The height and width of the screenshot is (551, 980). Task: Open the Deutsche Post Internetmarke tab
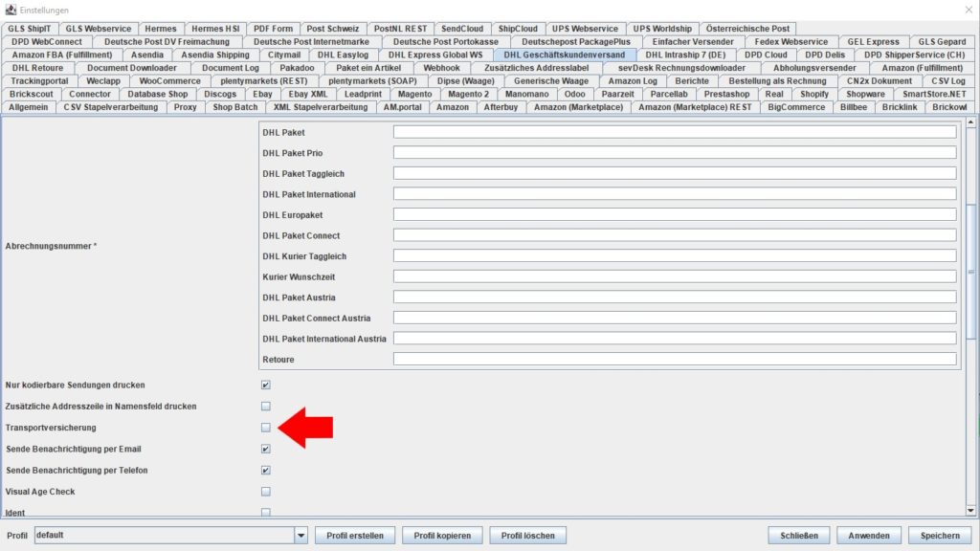311,42
